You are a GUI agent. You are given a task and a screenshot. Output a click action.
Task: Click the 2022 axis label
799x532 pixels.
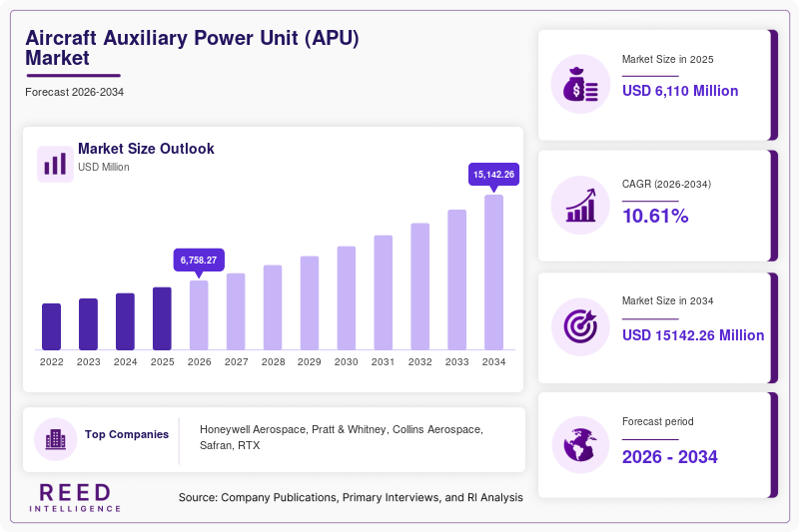(x=52, y=362)
